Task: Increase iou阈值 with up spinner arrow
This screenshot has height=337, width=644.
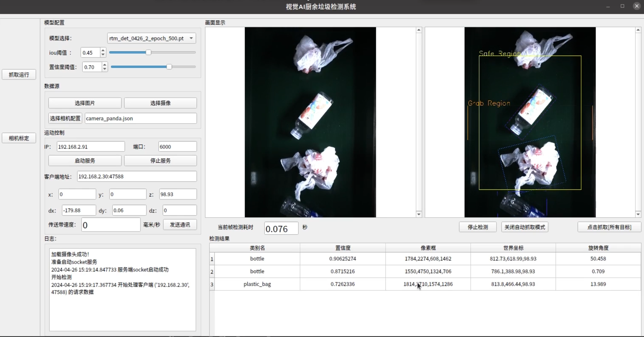Action: (x=103, y=50)
